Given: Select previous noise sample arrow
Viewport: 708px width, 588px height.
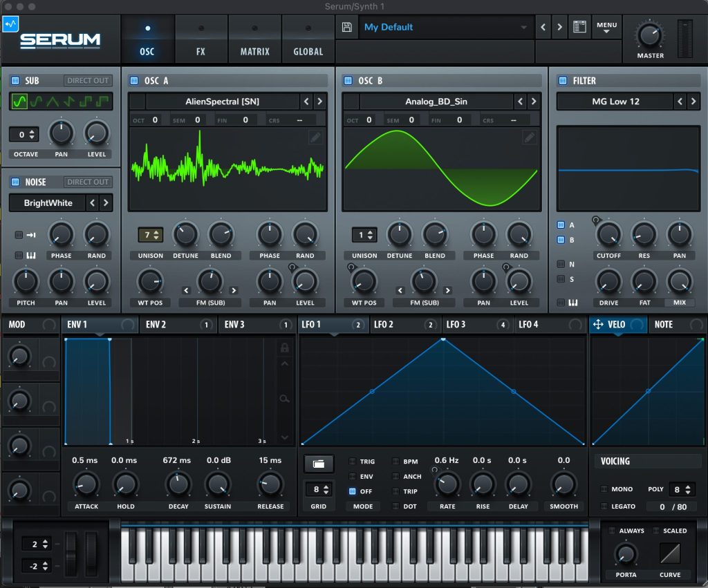Looking at the screenshot, I should tap(93, 203).
